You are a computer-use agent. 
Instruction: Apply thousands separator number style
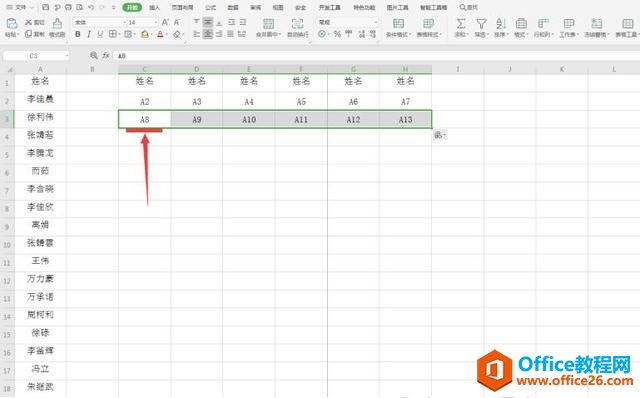tap(349, 34)
